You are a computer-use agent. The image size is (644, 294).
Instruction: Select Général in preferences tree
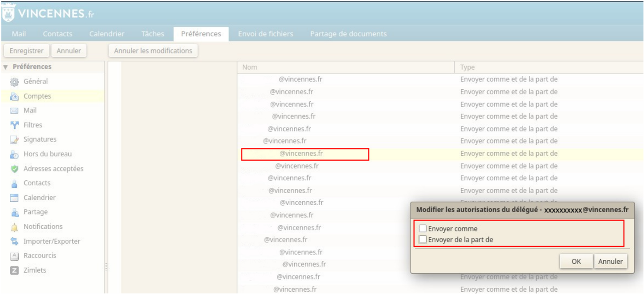click(x=36, y=82)
